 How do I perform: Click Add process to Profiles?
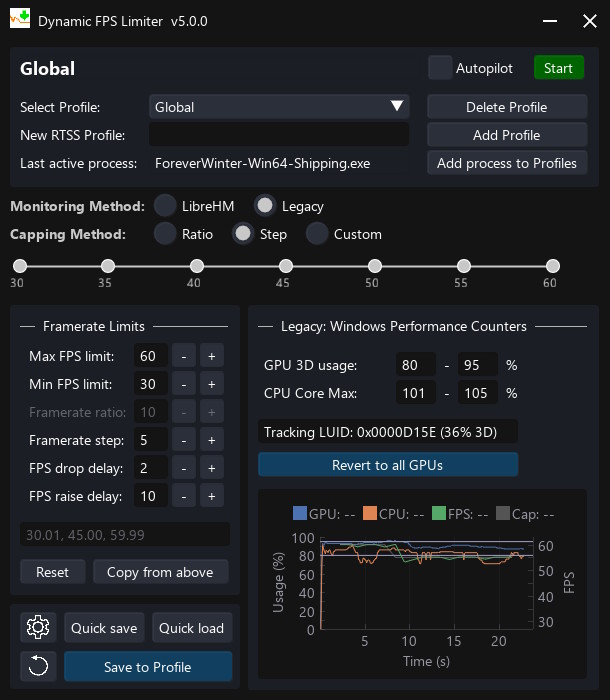pyautogui.click(x=507, y=163)
